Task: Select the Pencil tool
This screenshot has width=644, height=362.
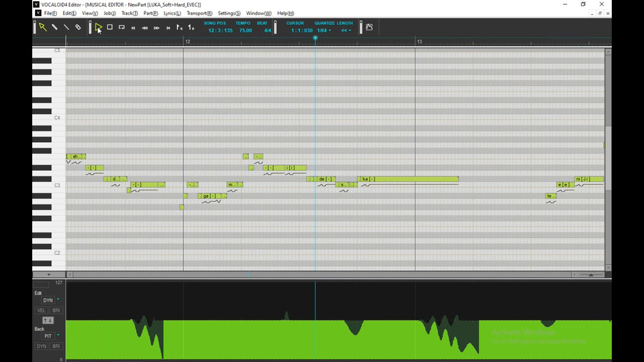Action: [x=54, y=27]
